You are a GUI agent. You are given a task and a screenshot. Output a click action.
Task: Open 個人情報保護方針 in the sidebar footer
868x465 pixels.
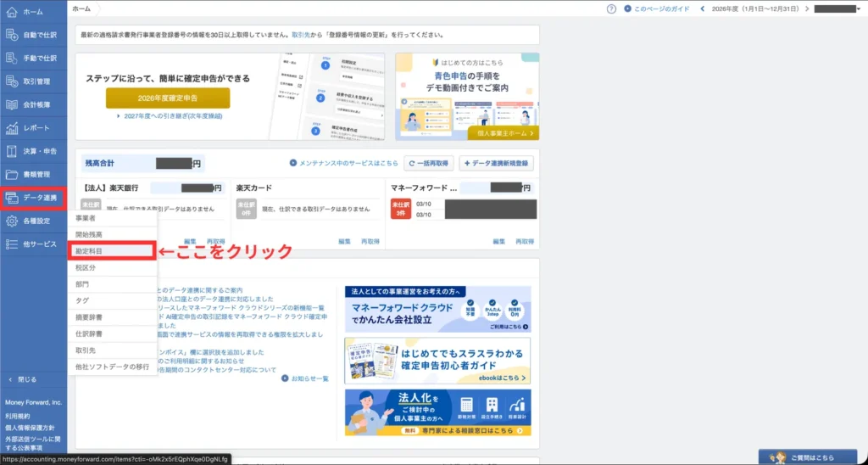[30, 428]
